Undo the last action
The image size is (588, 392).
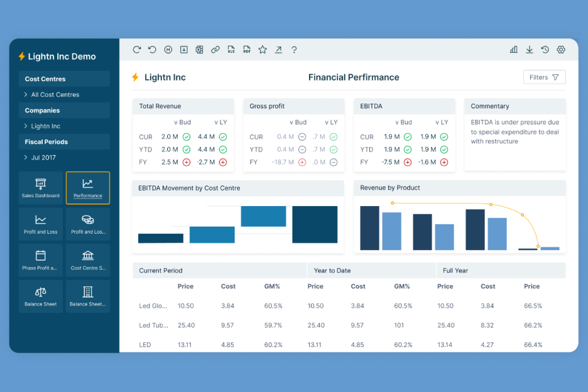[x=153, y=49]
